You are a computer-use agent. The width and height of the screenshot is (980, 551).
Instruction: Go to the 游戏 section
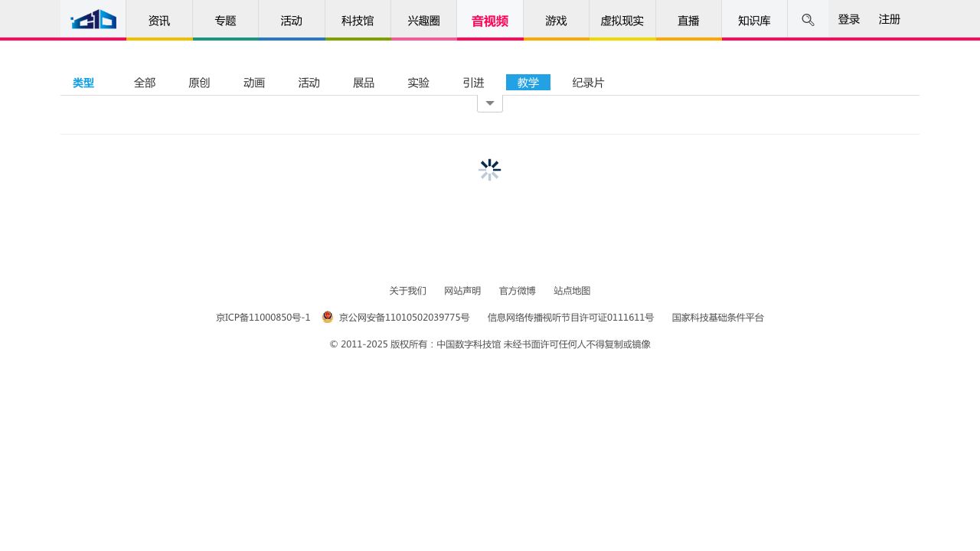[x=556, y=21]
